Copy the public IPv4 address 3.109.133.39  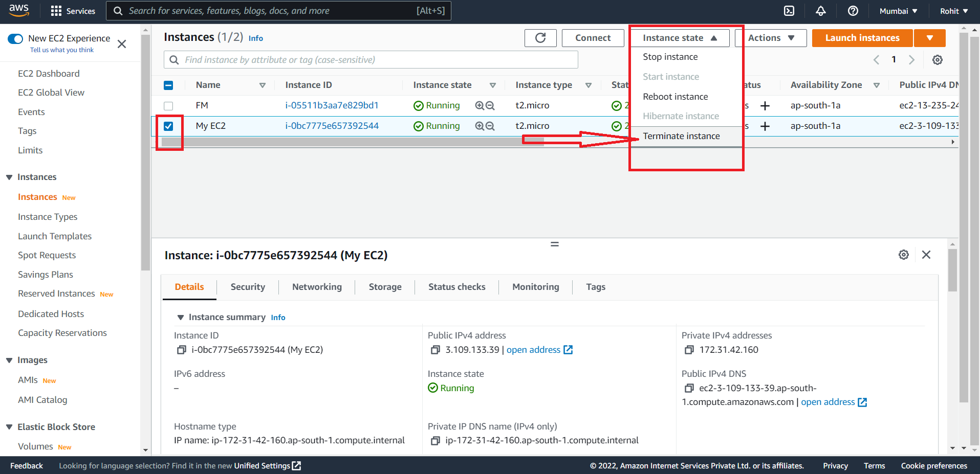(435, 350)
